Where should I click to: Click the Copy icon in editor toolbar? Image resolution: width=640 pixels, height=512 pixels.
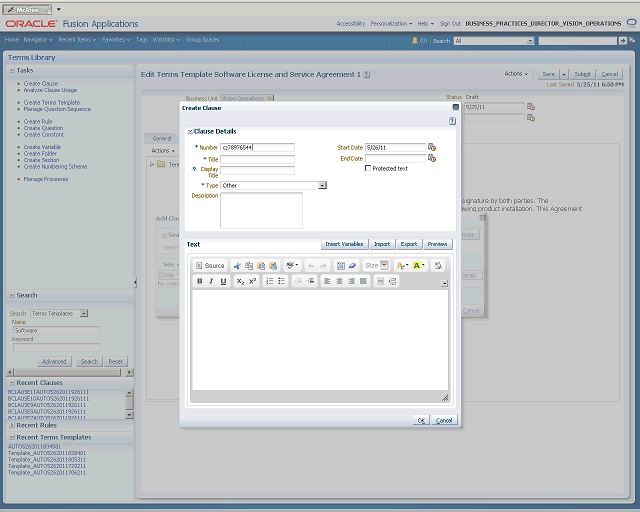coord(249,266)
